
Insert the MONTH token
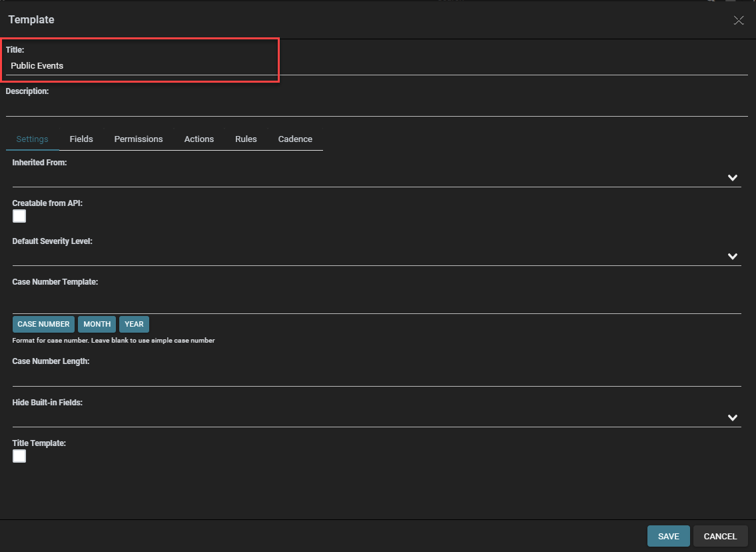tap(97, 324)
